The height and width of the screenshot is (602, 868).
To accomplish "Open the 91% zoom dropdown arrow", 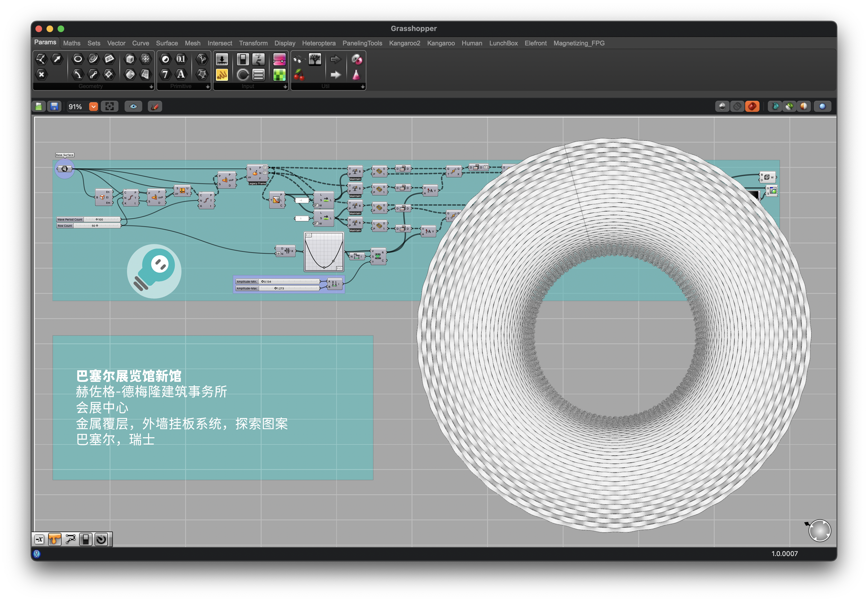I will coord(93,107).
